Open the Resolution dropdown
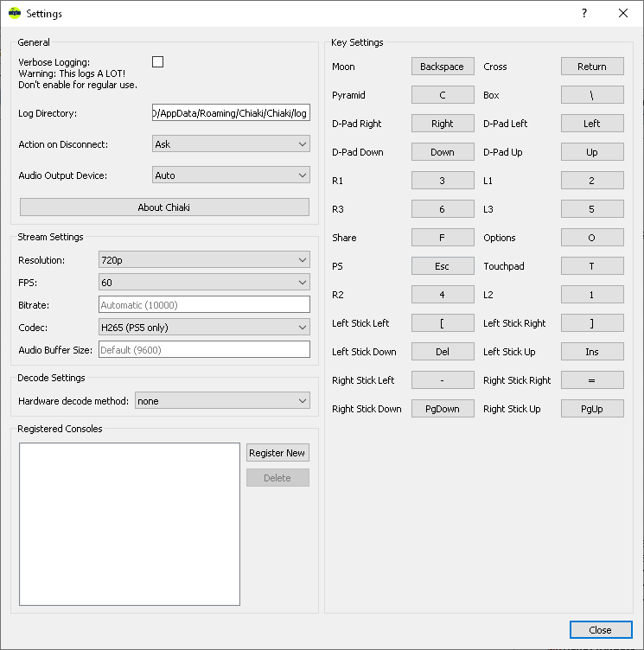This screenshot has width=644, height=650. pyautogui.click(x=204, y=260)
